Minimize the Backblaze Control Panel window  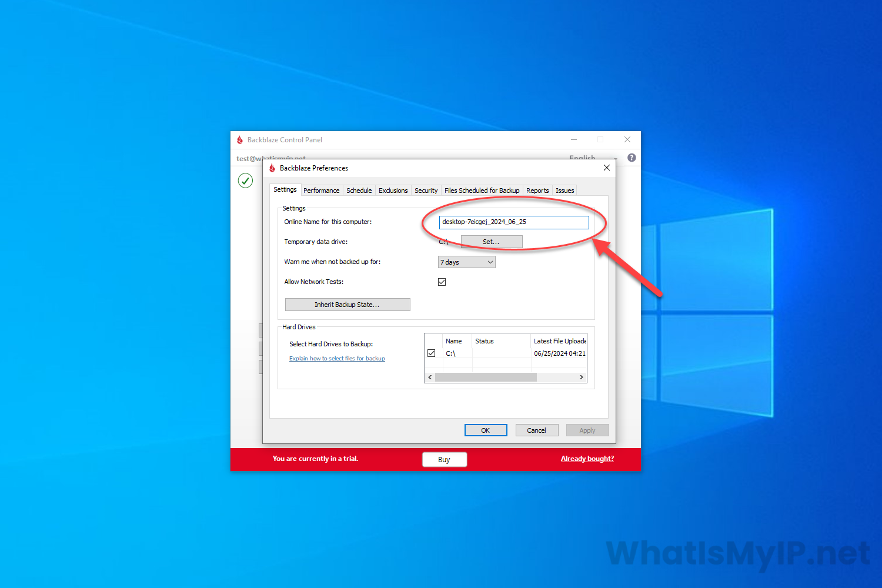(574, 140)
